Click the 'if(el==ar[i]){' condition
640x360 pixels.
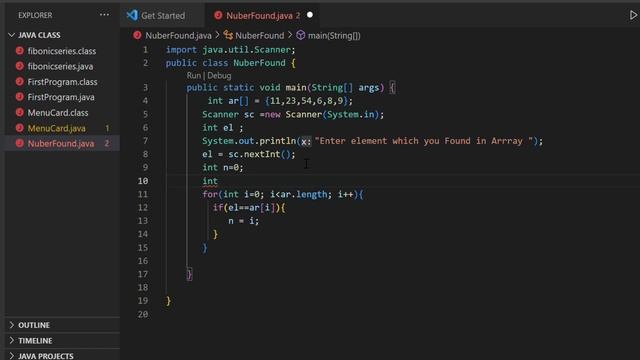click(249, 208)
